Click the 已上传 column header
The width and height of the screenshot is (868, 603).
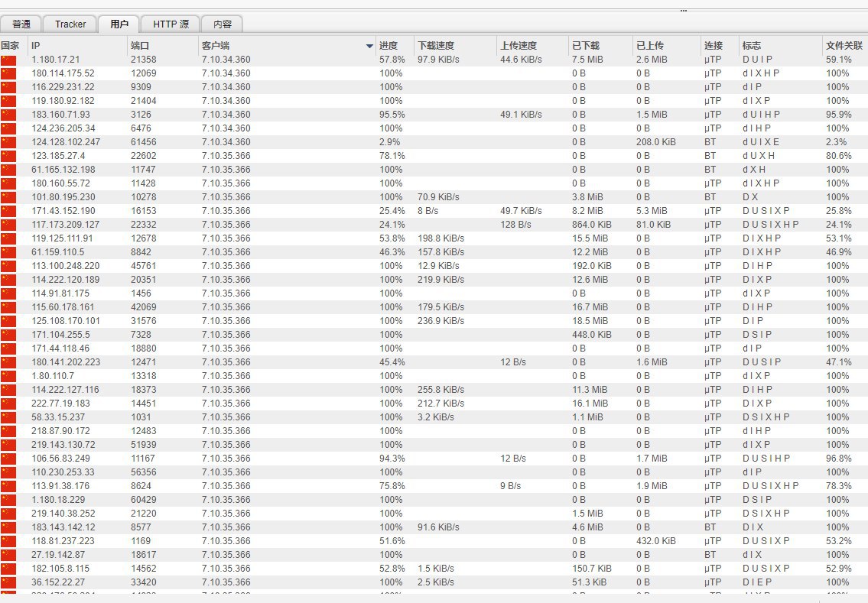[x=650, y=46]
